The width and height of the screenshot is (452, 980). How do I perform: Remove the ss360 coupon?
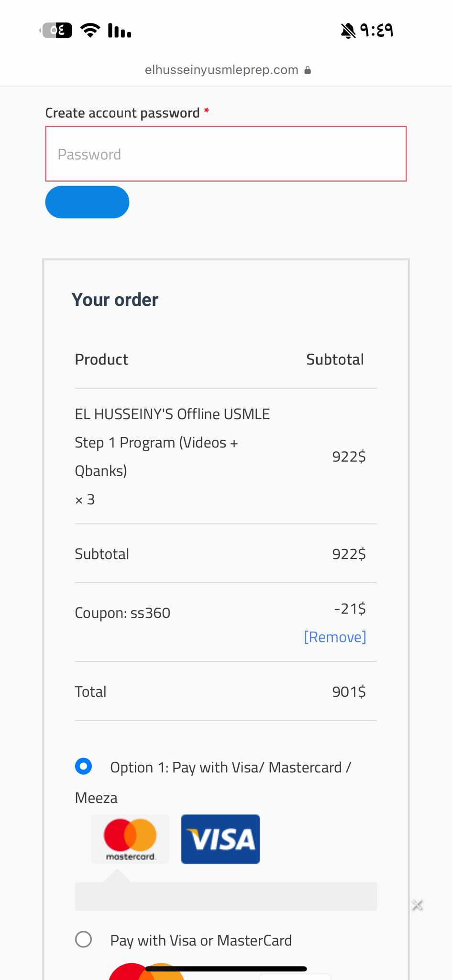click(335, 637)
